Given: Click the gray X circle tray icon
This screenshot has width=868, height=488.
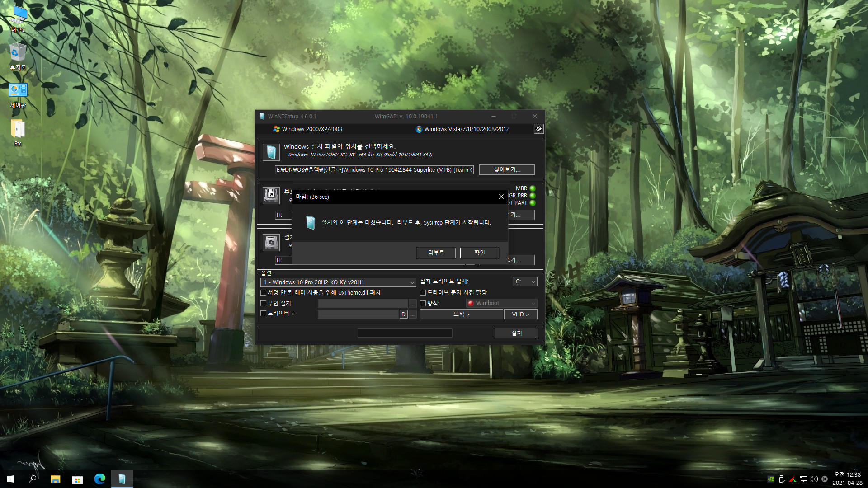Looking at the screenshot, I should 825,479.
